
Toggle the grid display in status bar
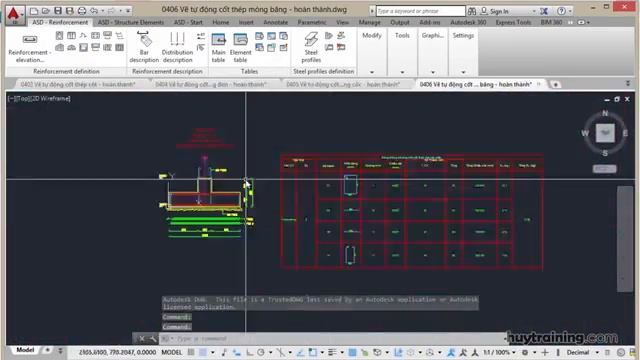191,352
